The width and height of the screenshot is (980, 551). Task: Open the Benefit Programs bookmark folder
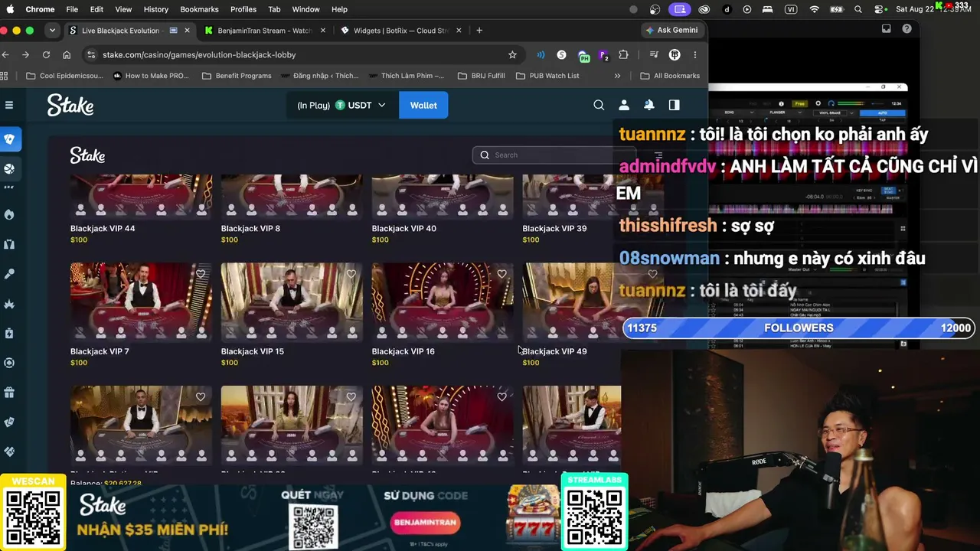pyautogui.click(x=237, y=76)
